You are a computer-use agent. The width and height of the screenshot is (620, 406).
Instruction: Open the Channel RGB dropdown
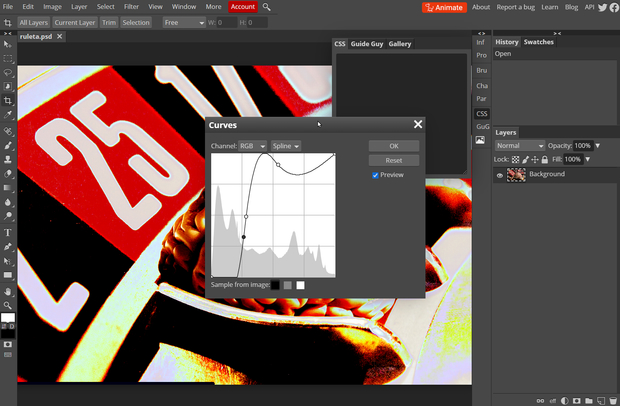point(252,146)
